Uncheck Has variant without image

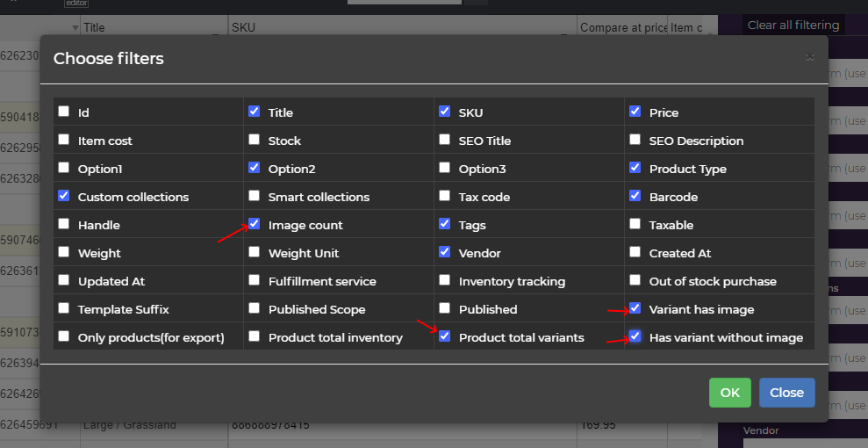[635, 336]
